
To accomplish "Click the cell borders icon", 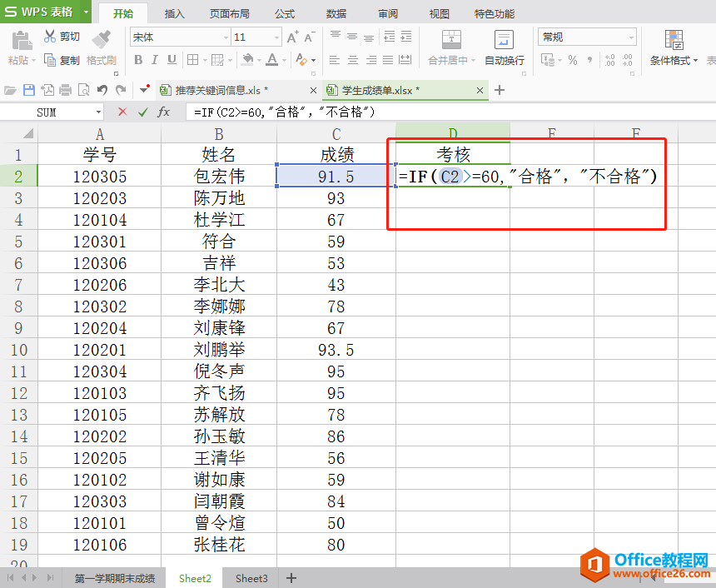I will click(192, 60).
